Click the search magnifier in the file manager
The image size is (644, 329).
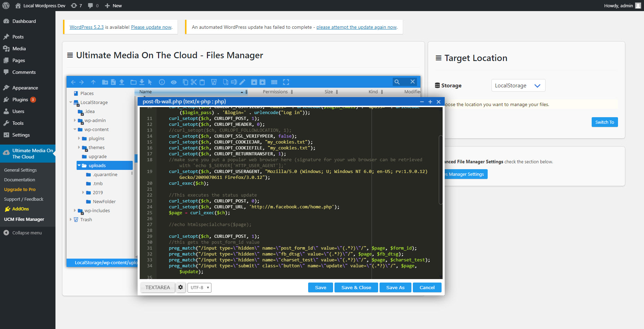[397, 82]
